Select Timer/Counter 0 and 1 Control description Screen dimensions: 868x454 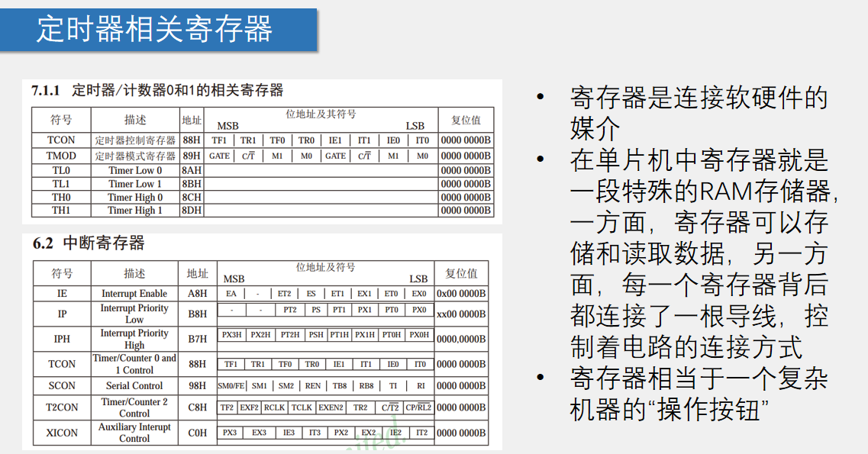(134, 364)
